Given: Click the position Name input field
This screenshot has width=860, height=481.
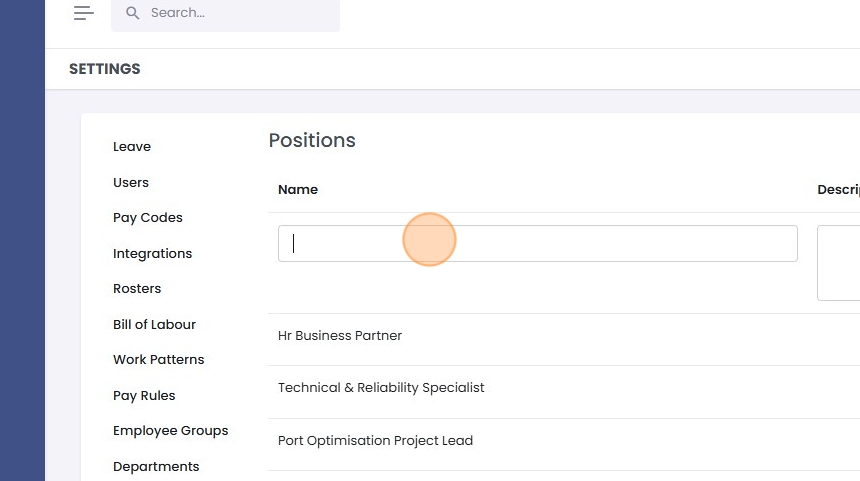Looking at the screenshot, I should pyautogui.click(x=537, y=244).
